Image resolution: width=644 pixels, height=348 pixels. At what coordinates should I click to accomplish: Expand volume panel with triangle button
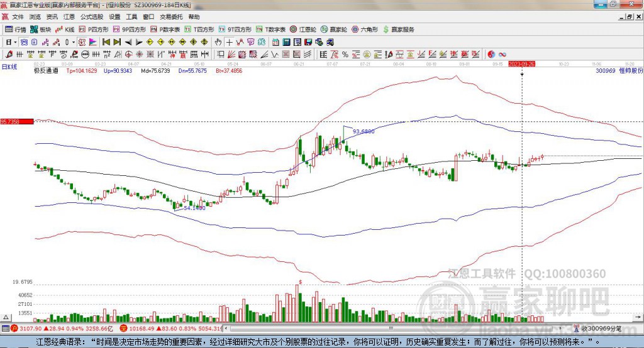coord(6,317)
